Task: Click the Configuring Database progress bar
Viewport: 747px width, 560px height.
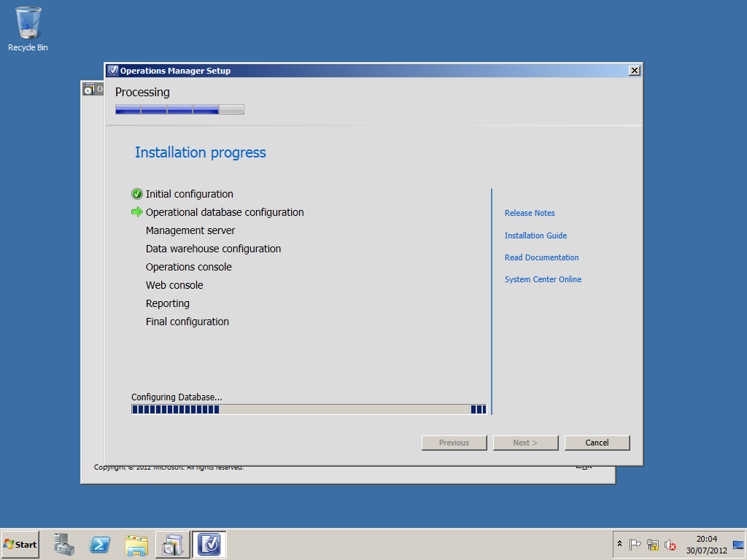Action: [309, 409]
